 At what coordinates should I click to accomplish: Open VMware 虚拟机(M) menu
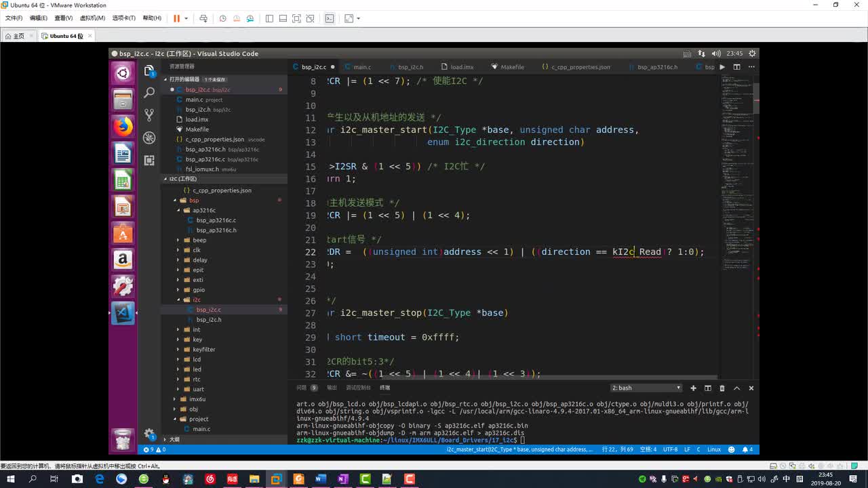pyautogui.click(x=92, y=18)
